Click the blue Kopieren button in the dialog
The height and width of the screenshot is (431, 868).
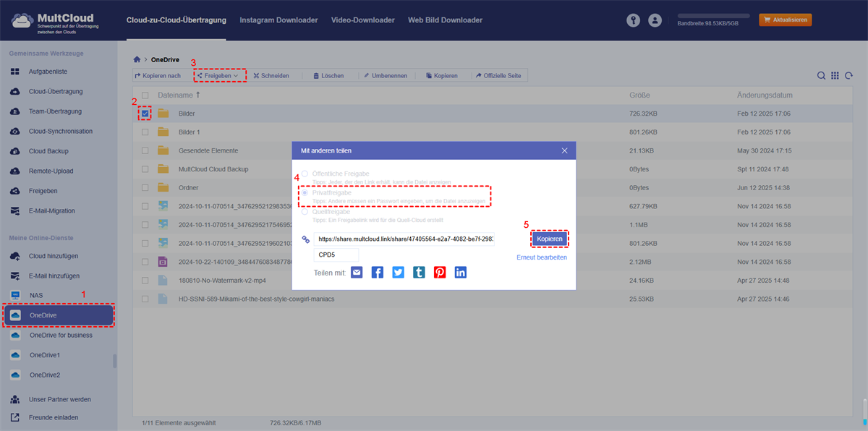(550, 239)
